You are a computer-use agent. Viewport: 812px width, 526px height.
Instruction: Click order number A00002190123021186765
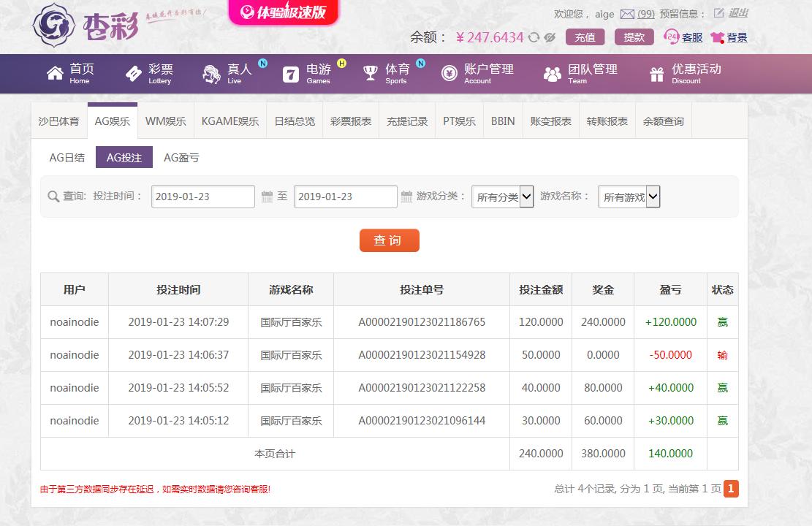coord(422,322)
